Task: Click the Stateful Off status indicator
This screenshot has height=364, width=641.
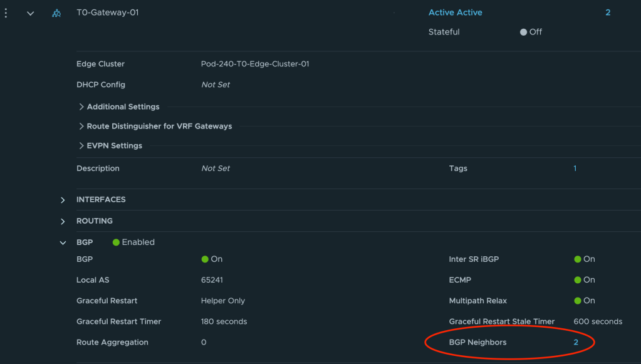Action: point(524,32)
